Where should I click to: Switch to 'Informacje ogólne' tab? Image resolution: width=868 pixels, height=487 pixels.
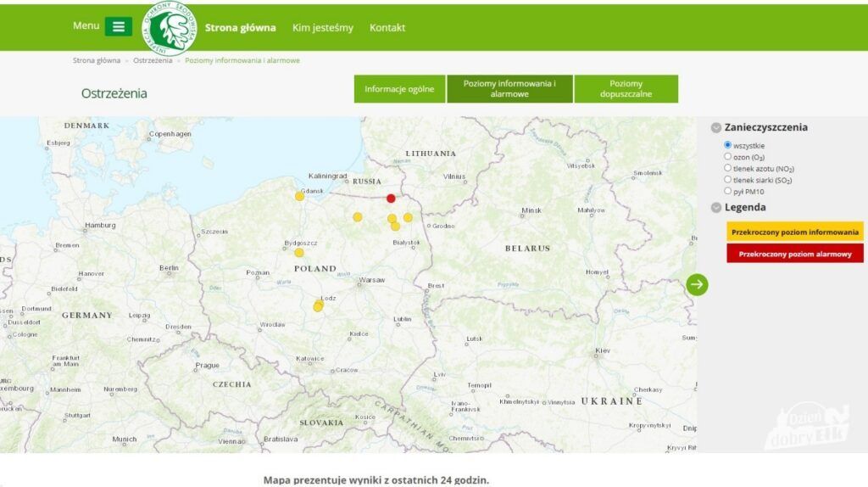[x=399, y=89]
